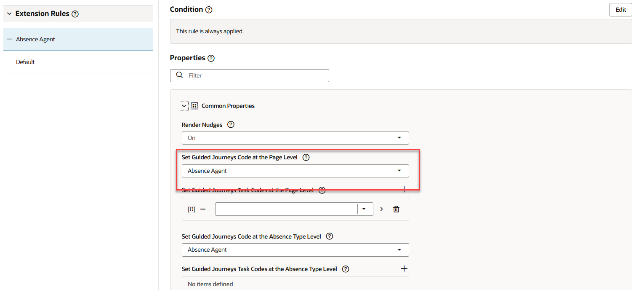Viewport: 644px width, 290px height.
Task: Click the [0] index label
Action: tap(192, 209)
